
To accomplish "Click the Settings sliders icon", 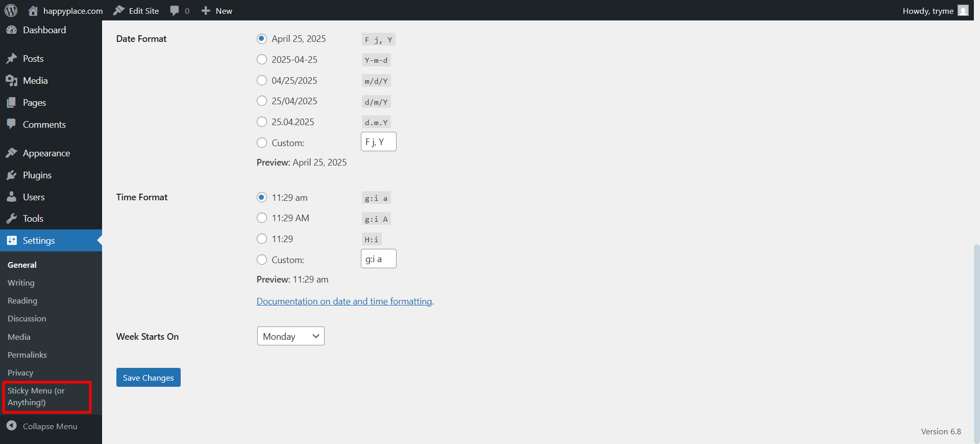I will coord(12,241).
